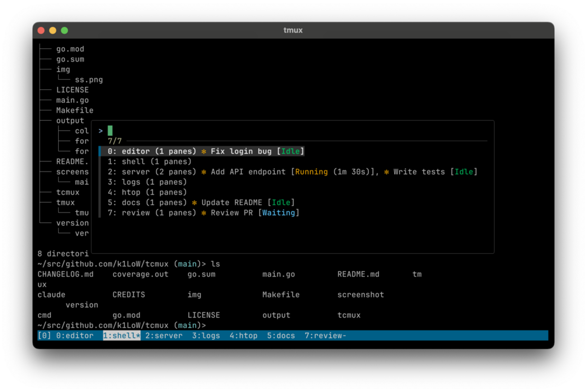587x392 pixels.
Task: Collapse the output directory branch
Action: click(x=70, y=120)
